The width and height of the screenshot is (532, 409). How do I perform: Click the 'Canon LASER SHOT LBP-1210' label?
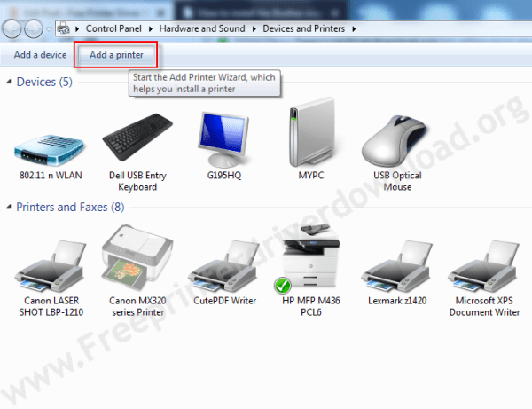pos(51,306)
